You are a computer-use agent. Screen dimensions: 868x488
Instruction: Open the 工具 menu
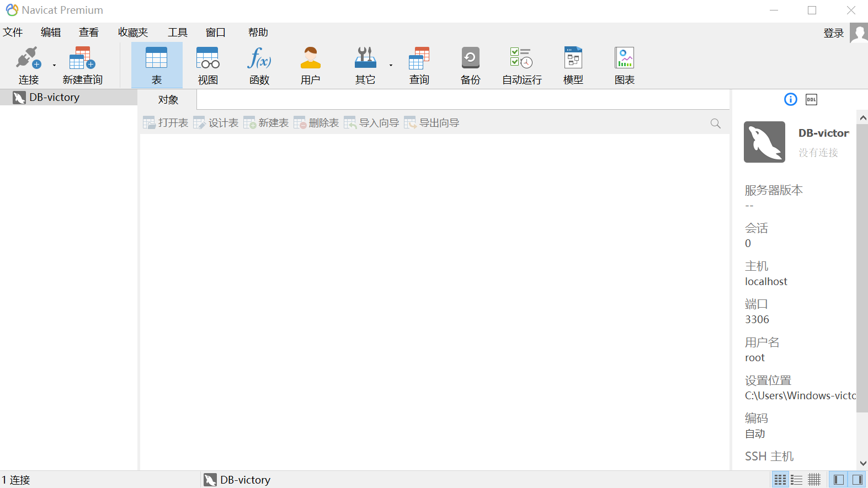point(178,33)
